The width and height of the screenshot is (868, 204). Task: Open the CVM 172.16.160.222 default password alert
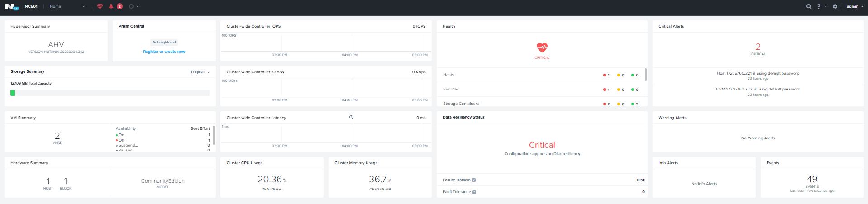tap(758, 89)
